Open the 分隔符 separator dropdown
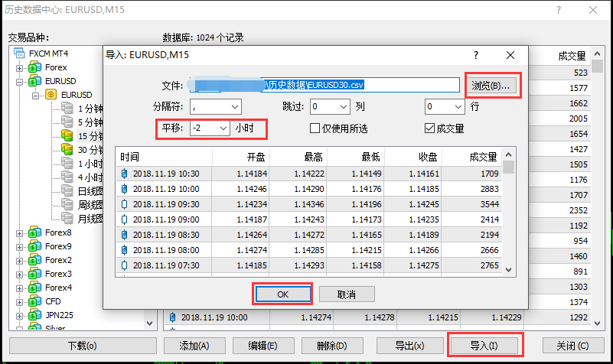The height and width of the screenshot is (364, 613). 233,107
